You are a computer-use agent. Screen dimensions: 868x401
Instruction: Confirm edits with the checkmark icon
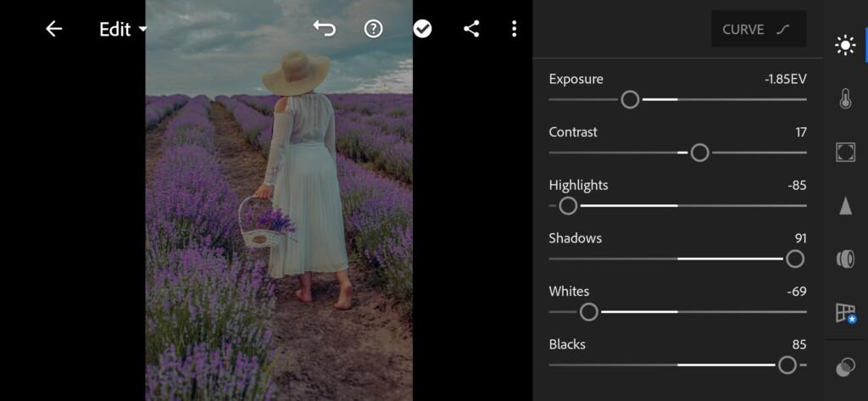pyautogui.click(x=422, y=29)
